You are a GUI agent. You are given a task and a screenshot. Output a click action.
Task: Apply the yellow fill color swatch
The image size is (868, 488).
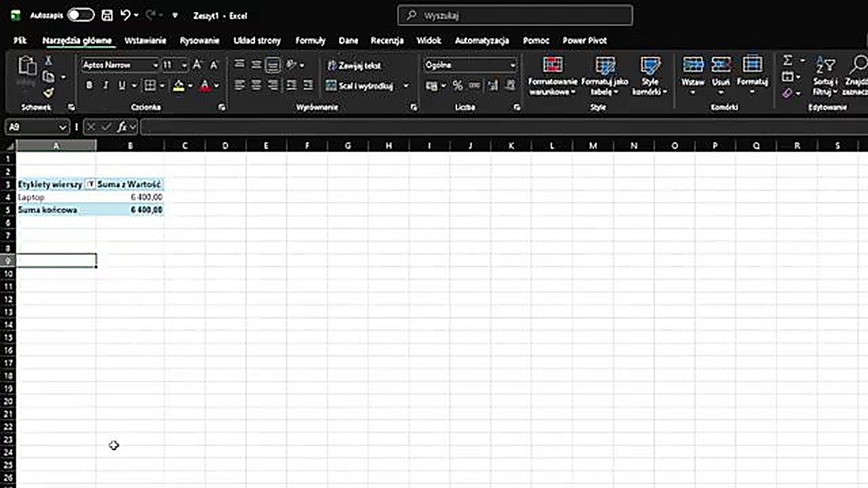click(178, 85)
